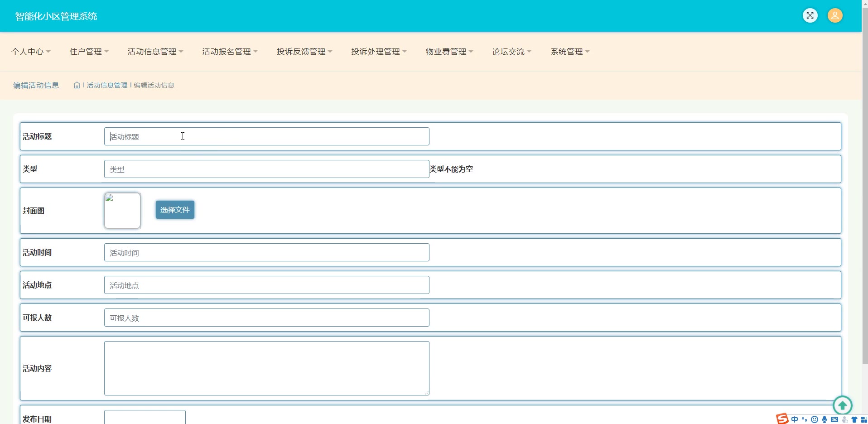The width and height of the screenshot is (868, 424).
Task: Open the IME emoji smiley panel
Action: tap(815, 419)
